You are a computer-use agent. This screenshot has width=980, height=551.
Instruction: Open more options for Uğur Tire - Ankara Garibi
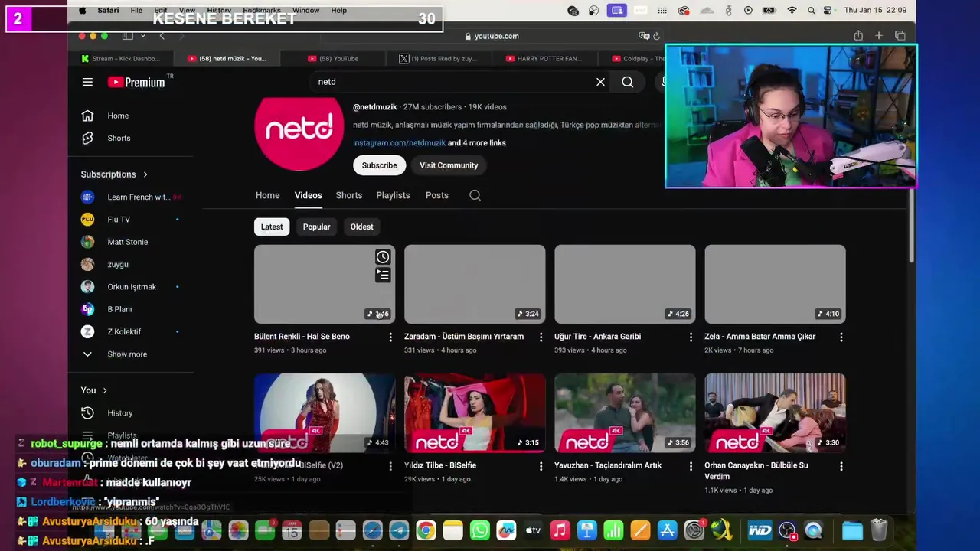691,337
